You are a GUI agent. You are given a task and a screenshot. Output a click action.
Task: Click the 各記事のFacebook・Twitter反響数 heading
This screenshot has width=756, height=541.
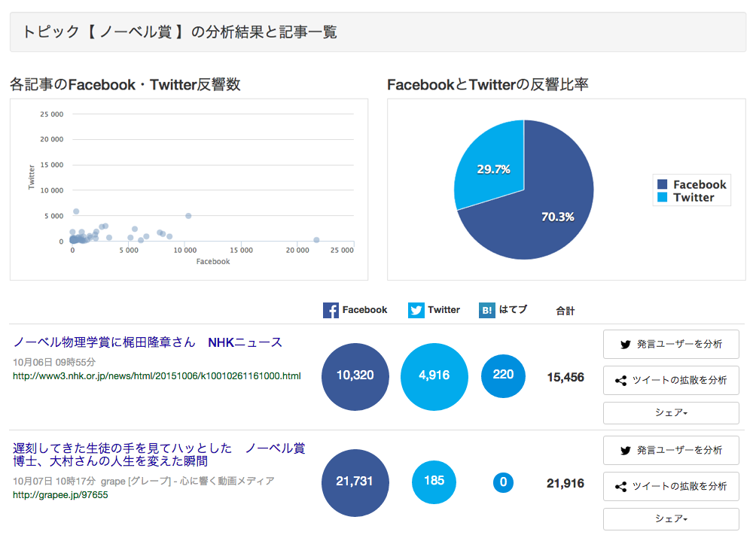click(125, 84)
